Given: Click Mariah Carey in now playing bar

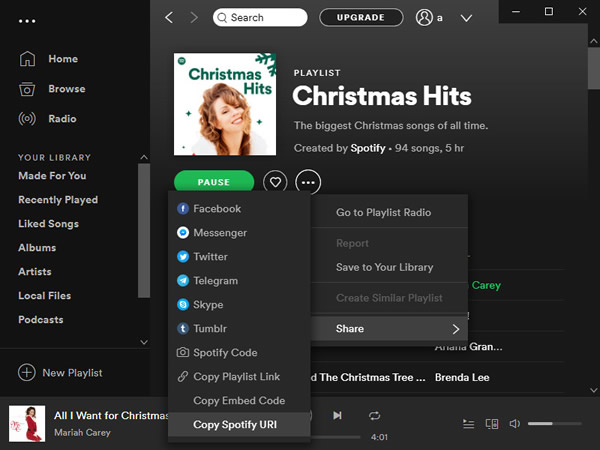Looking at the screenshot, I should click(82, 432).
